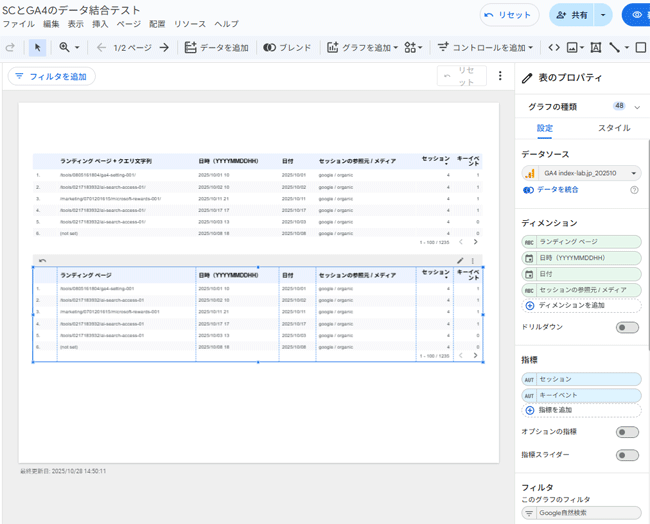
Task: Open the GA4 data source dropdown
Action: click(x=582, y=173)
